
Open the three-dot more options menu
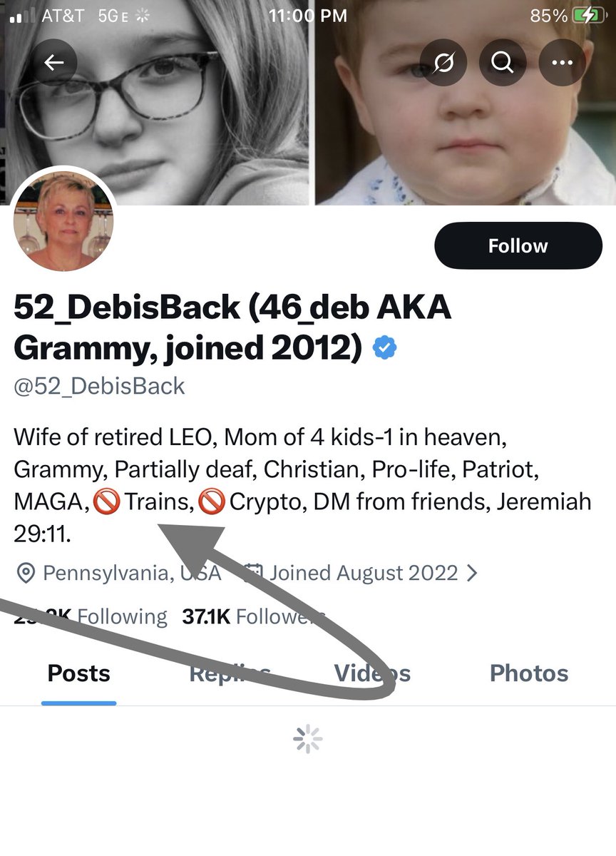[563, 63]
